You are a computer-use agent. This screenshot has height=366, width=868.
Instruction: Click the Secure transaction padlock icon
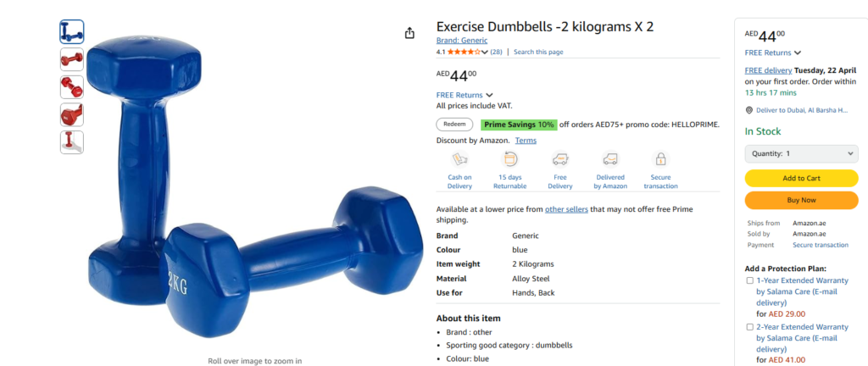[x=660, y=159]
